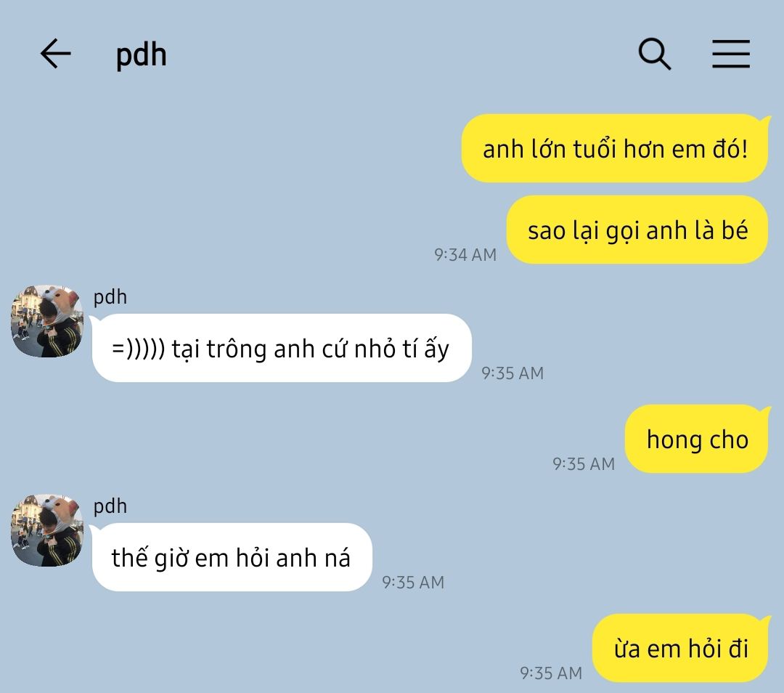Tap 9:35 AM timestamp beside 'hong cho'

(584, 464)
